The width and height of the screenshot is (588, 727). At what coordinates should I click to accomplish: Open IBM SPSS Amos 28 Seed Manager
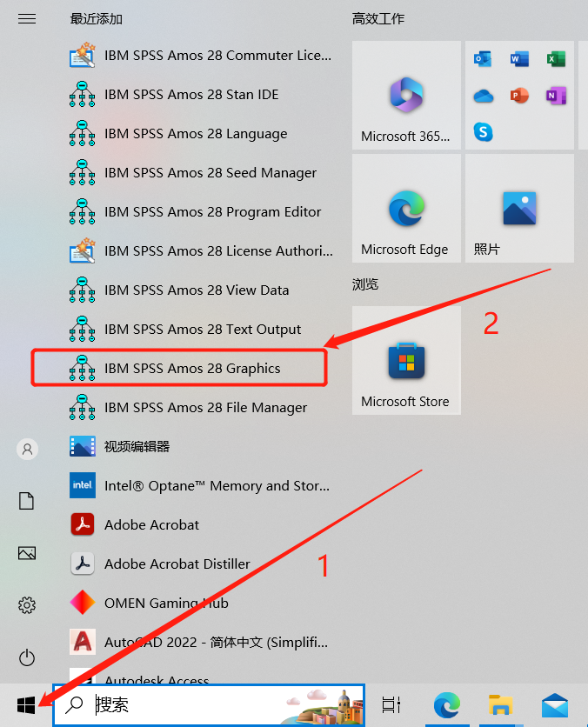click(210, 173)
